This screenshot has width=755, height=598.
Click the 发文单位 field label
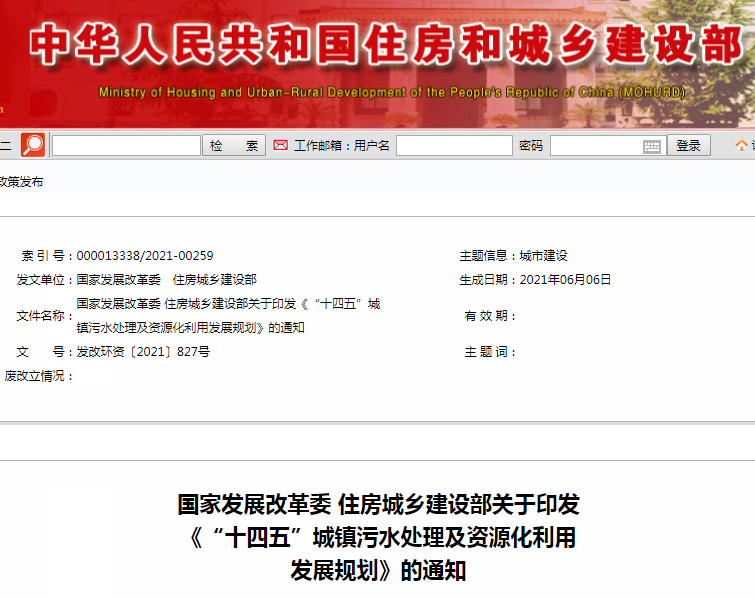click(x=44, y=280)
